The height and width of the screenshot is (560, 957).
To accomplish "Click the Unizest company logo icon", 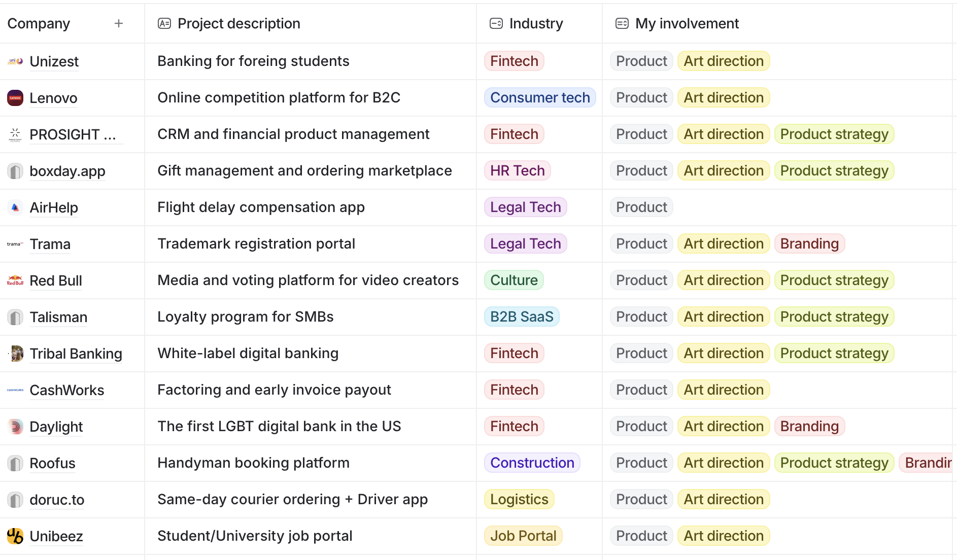I will pos(15,61).
